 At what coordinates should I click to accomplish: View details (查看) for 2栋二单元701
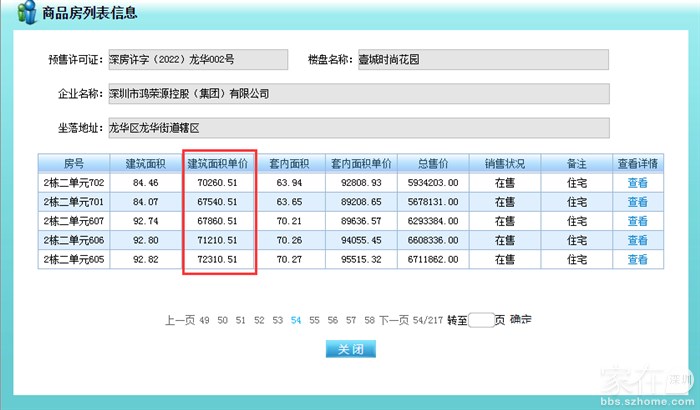[x=637, y=202]
